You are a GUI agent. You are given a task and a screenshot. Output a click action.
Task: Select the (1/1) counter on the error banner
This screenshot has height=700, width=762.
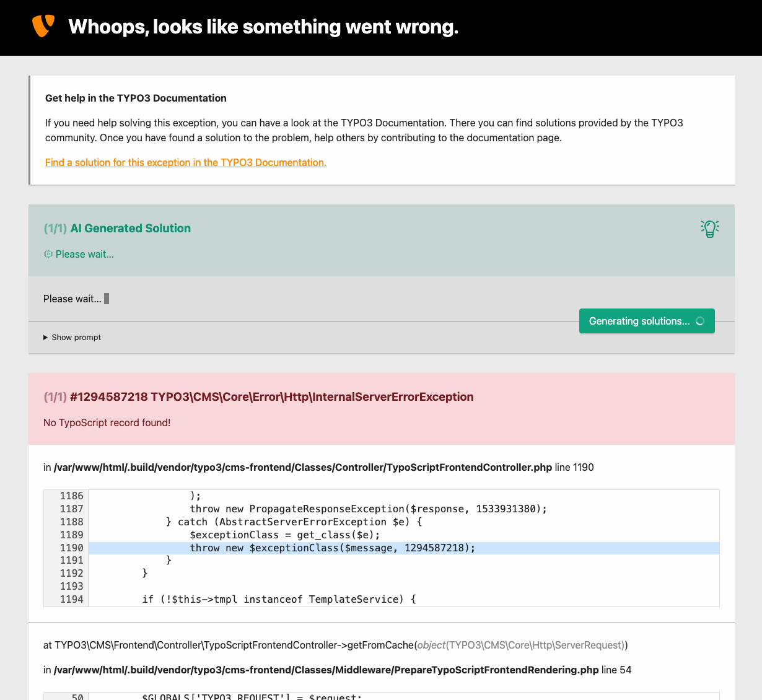coord(55,396)
